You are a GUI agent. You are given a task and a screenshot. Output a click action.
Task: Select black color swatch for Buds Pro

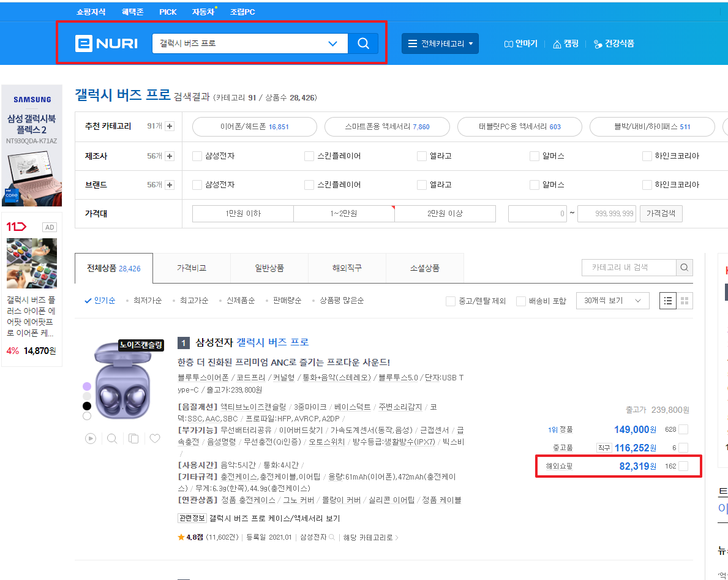pos(87,406)
